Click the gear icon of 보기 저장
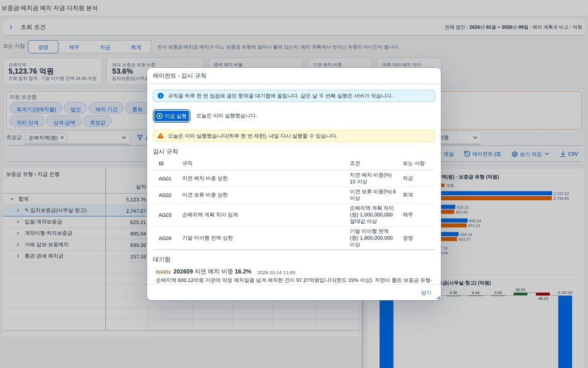Screen dimensions: 588x368 [x=514, y=154]
